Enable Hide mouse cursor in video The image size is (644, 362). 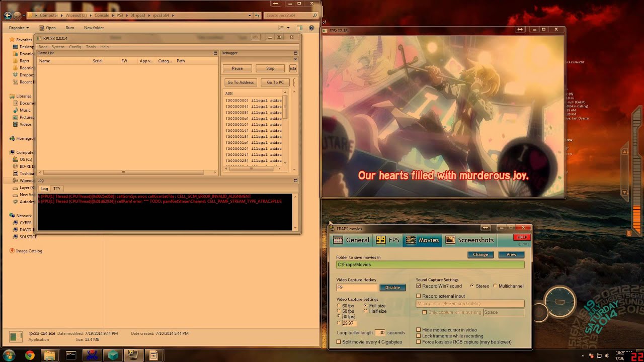click(x=419, y=330)
